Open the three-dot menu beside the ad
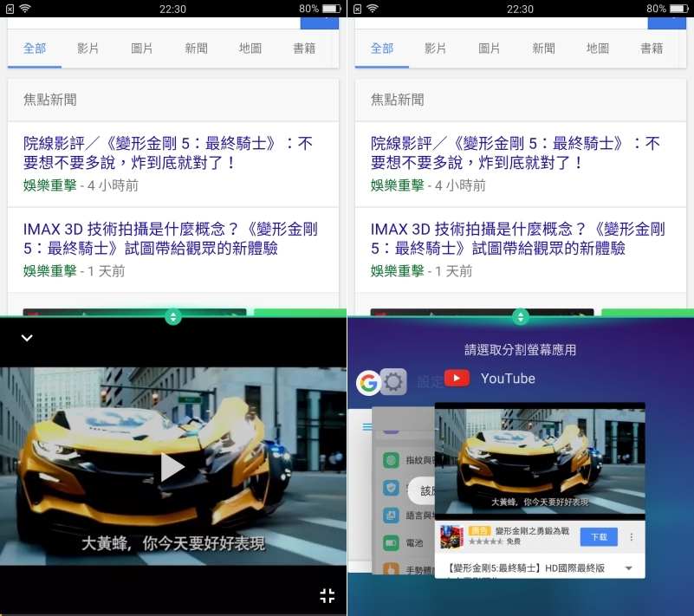The width and height of the screenshot is (694, 616). tap(632, 537)
